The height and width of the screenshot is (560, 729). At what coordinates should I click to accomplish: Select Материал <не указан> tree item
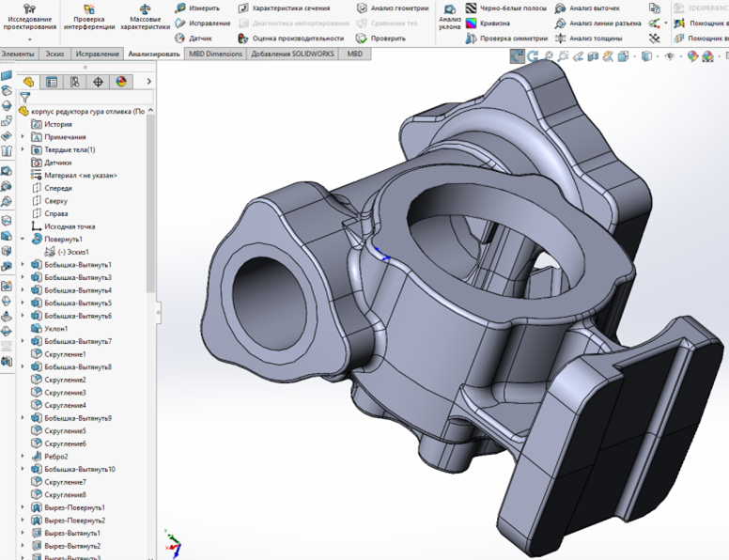(x=79, y=176)
